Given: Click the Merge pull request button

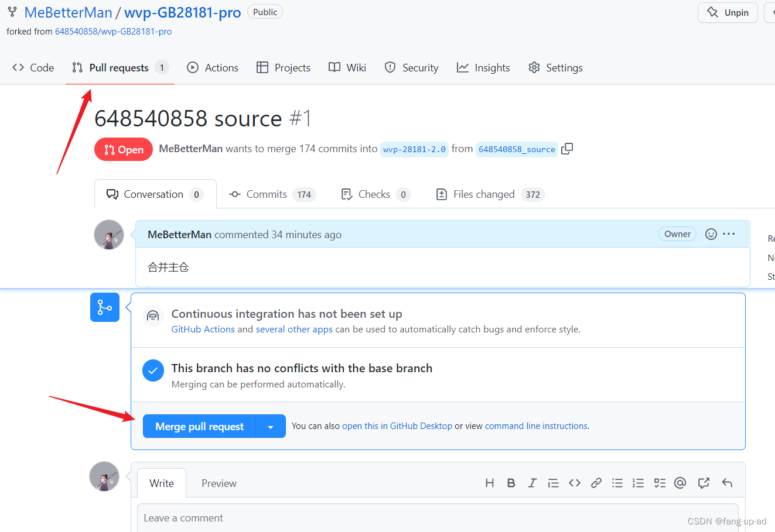Looking at the screenshot, I should (x=200, y=427).
